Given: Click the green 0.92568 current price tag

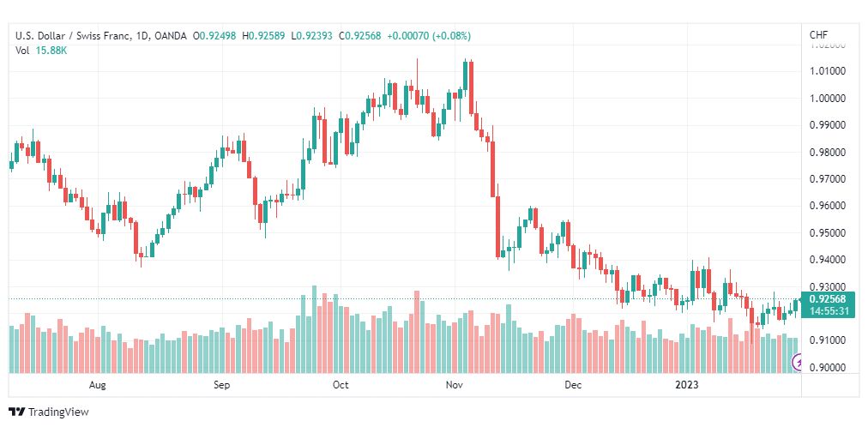Looking at the screenshot, I should [827, 299].
